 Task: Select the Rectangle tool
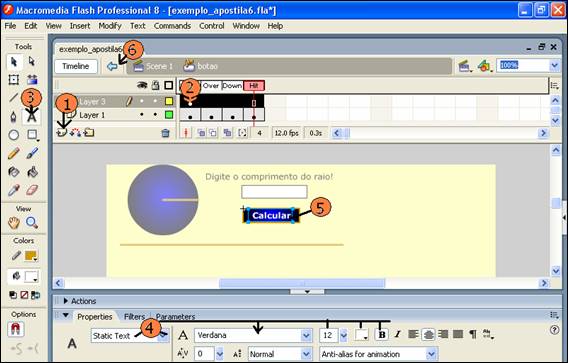(x=32, y=135)
